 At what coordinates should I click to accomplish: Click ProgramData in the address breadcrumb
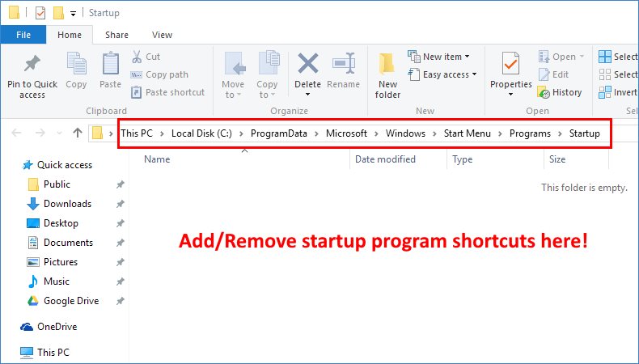point(279,133)
